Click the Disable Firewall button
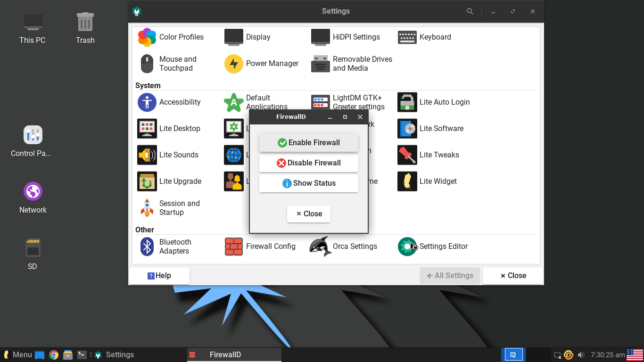The image size is (644, 362). 309,163
